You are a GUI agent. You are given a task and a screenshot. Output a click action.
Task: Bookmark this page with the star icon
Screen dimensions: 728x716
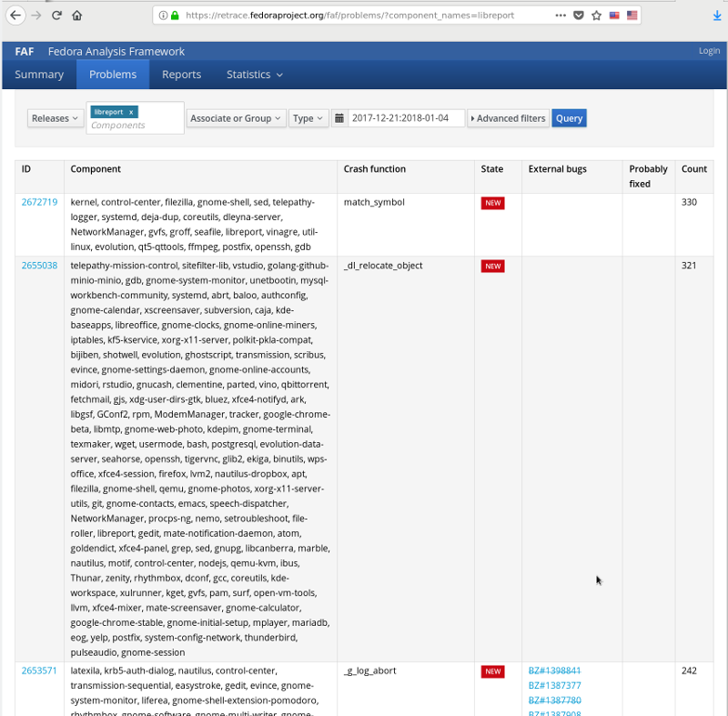click(x=597, y=15)
